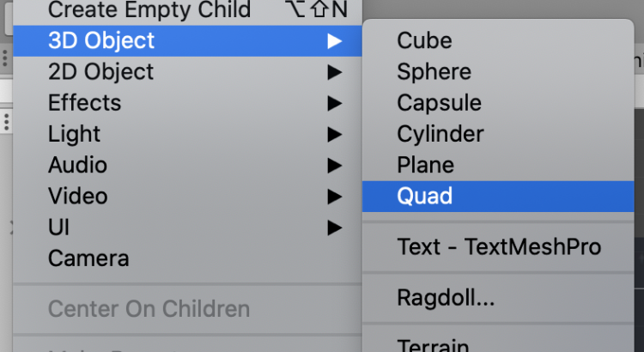This screenshot has width=644, height=352.
Task: Expand the Video submenu arrow
Action: click(x=335, y=197)
